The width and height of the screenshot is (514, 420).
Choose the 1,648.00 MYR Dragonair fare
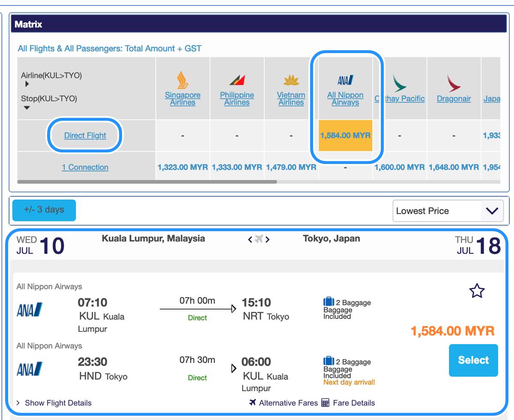click(454, 167)
